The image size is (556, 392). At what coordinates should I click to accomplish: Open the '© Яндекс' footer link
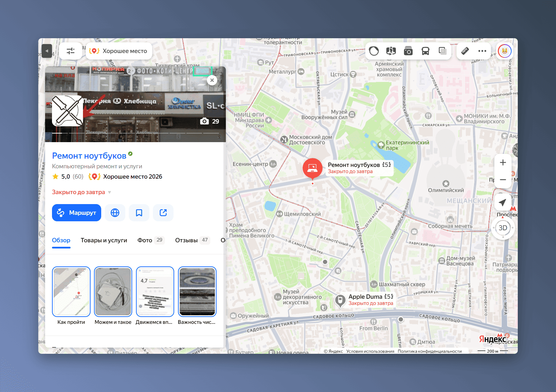click(333, 351)
